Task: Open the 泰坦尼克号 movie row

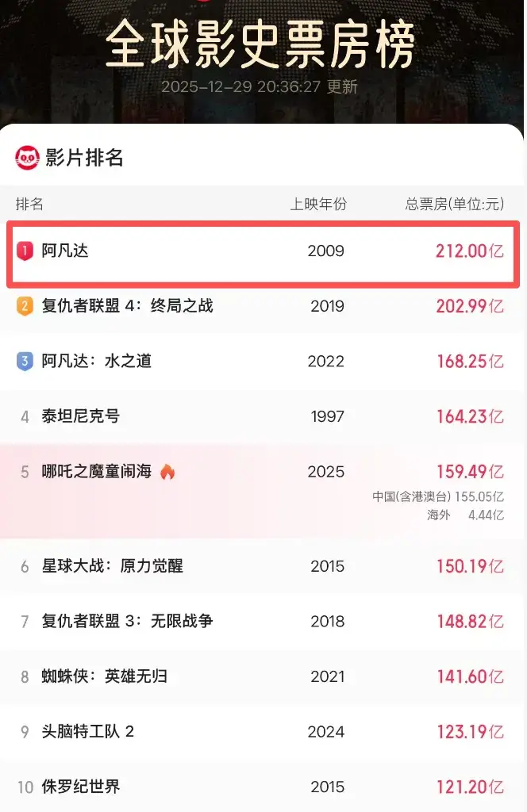Action: pyautogui.click(x=81, y=416)
